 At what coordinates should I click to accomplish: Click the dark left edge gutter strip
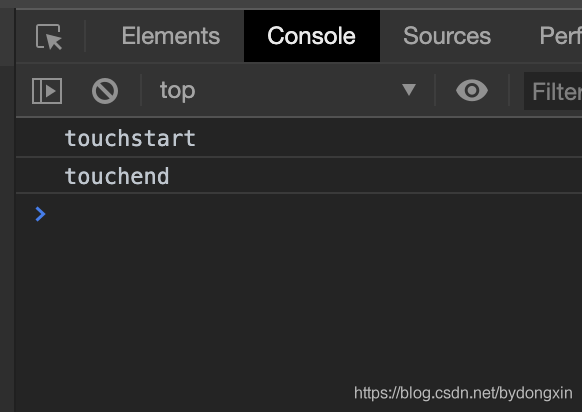point(7,238)
